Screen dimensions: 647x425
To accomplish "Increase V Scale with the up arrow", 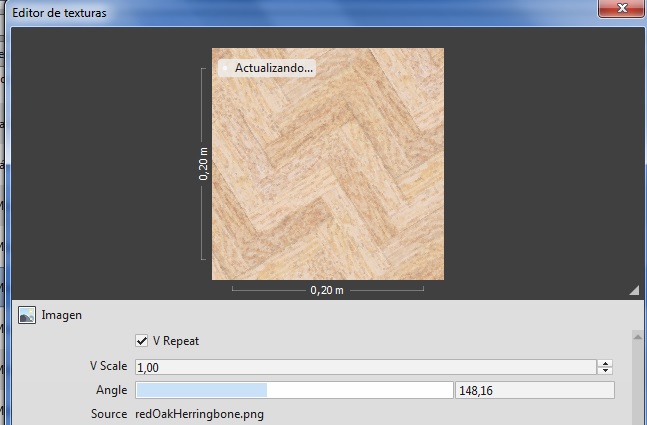I will tap(605, 363).
